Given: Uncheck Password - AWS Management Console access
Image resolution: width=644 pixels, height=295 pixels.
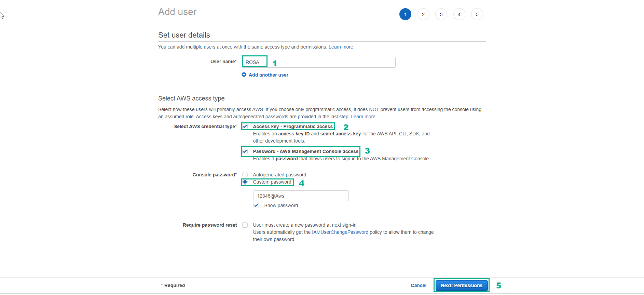Looking at the screenshot, I should 245,151.
